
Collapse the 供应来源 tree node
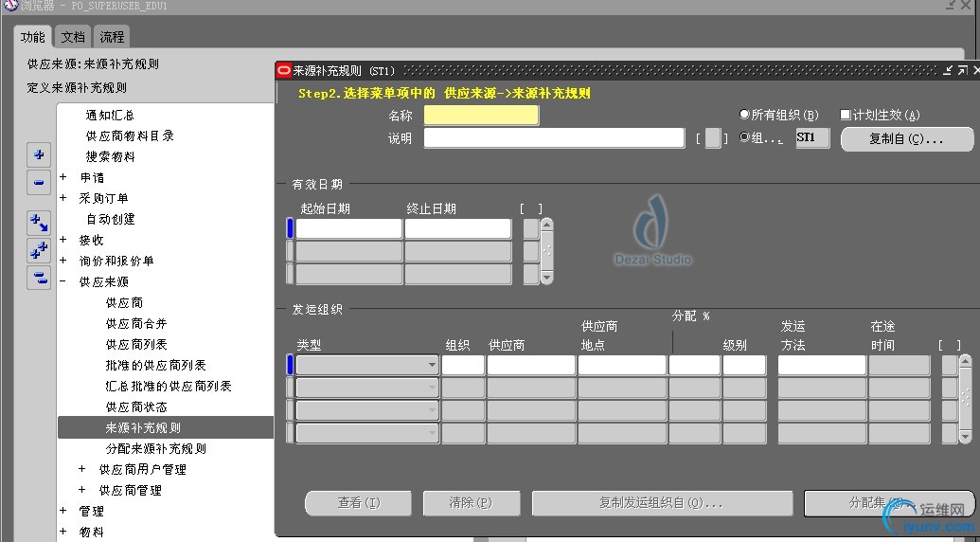(x=63, y=282)
